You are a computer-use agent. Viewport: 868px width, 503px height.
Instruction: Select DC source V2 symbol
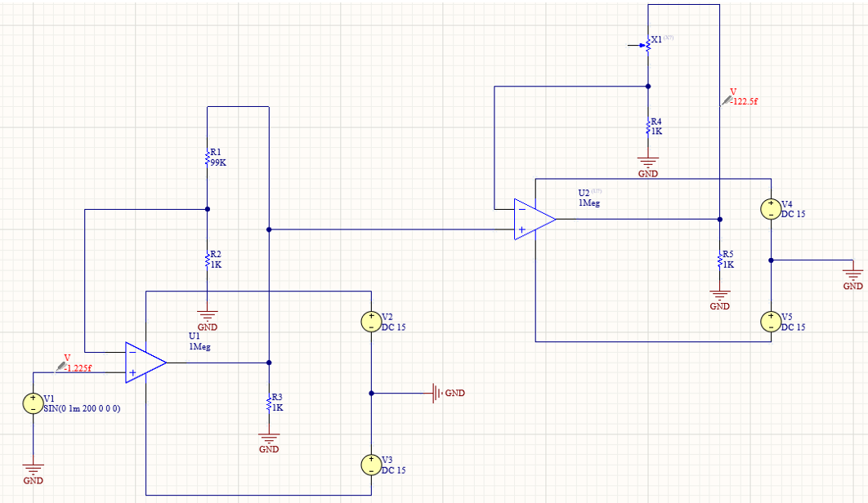click(371, 322)
